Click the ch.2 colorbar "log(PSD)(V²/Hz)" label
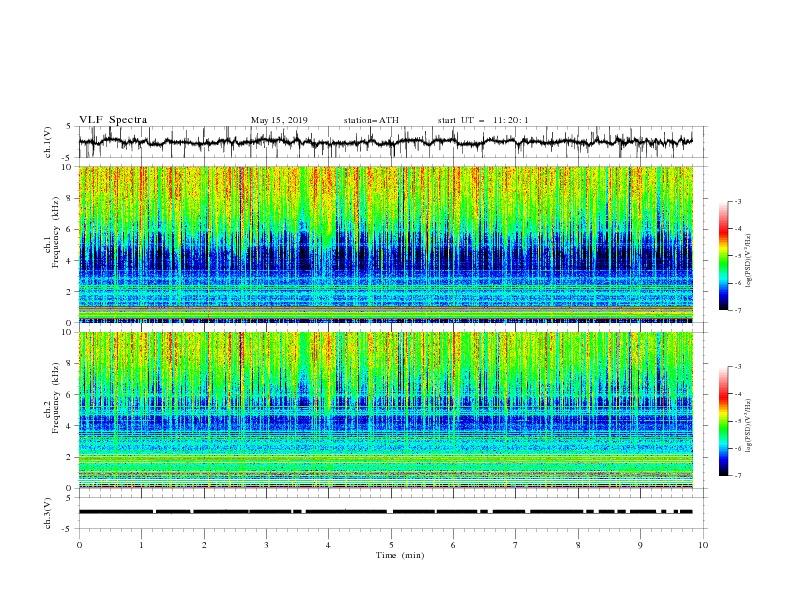This screenshot has height=612, width=792. 750,425
